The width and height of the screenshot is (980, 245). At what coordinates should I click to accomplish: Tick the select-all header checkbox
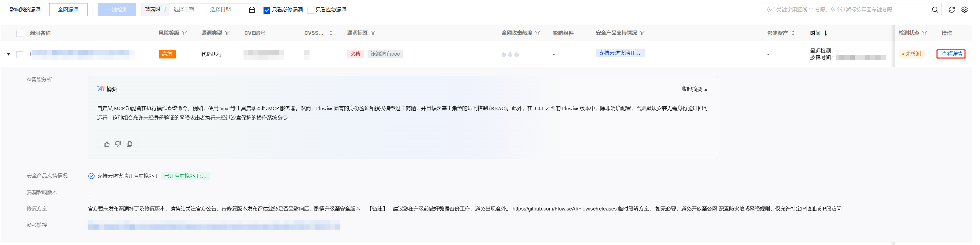(x=20, y=33)
